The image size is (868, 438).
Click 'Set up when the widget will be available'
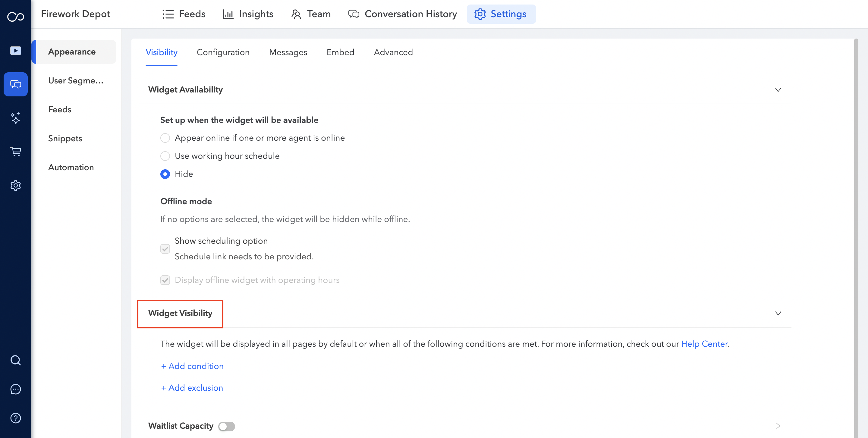(239, 120)
